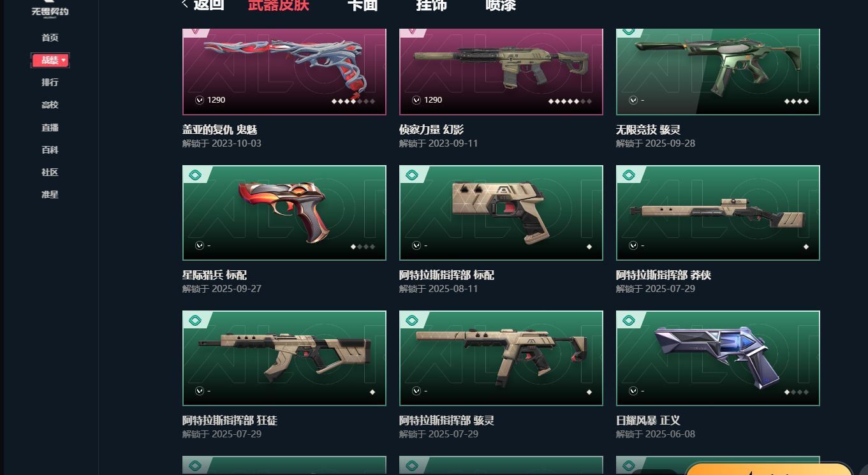Open 阿特拉斯指挥部 莽侠 title link

663,275
